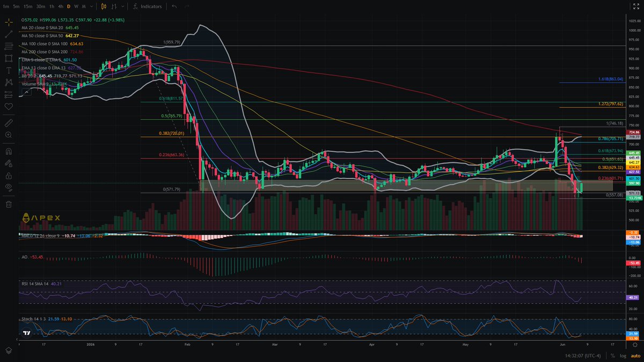This screenshot has width=644, height=362.
Task: Click the 40.21 RSI value axis label
Action: pyautogui.click(x=633, y=298)
